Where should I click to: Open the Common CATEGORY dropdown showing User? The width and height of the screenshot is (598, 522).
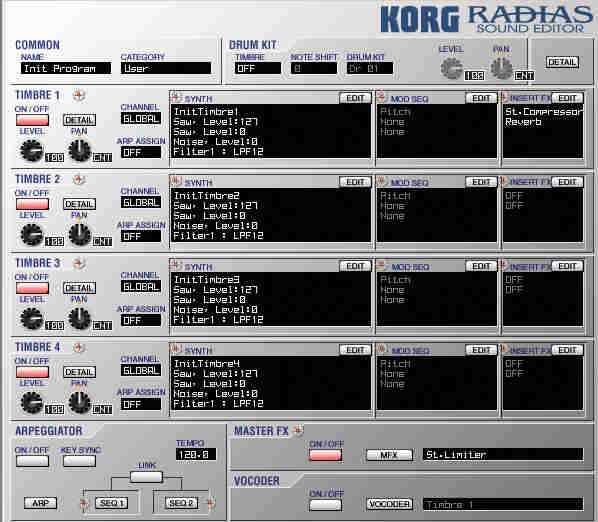tap(166, 68)
